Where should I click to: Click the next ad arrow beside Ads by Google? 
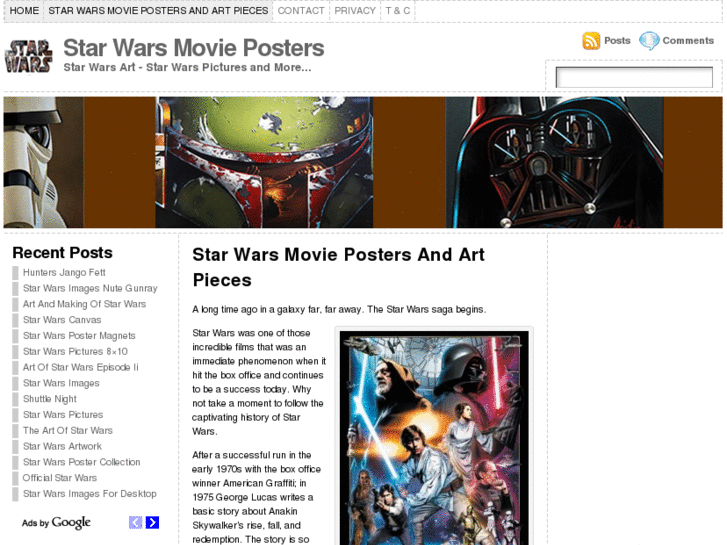(x=152, y=522)
